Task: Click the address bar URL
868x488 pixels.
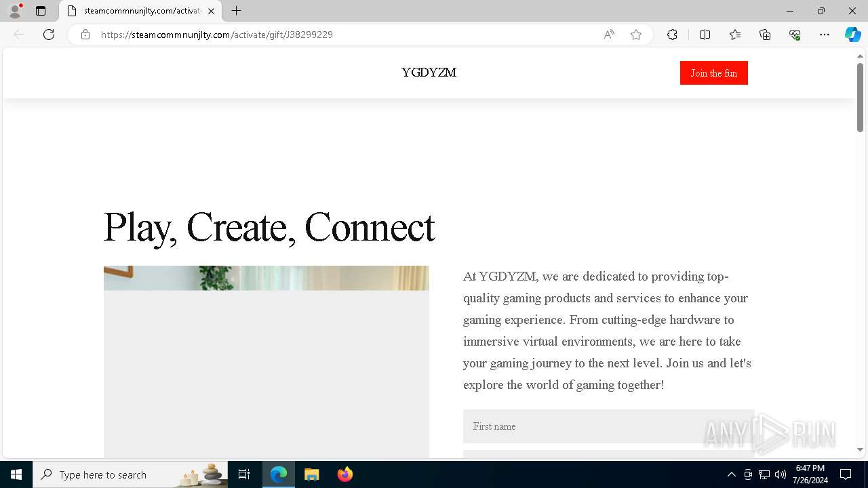Action: (217, 35)
